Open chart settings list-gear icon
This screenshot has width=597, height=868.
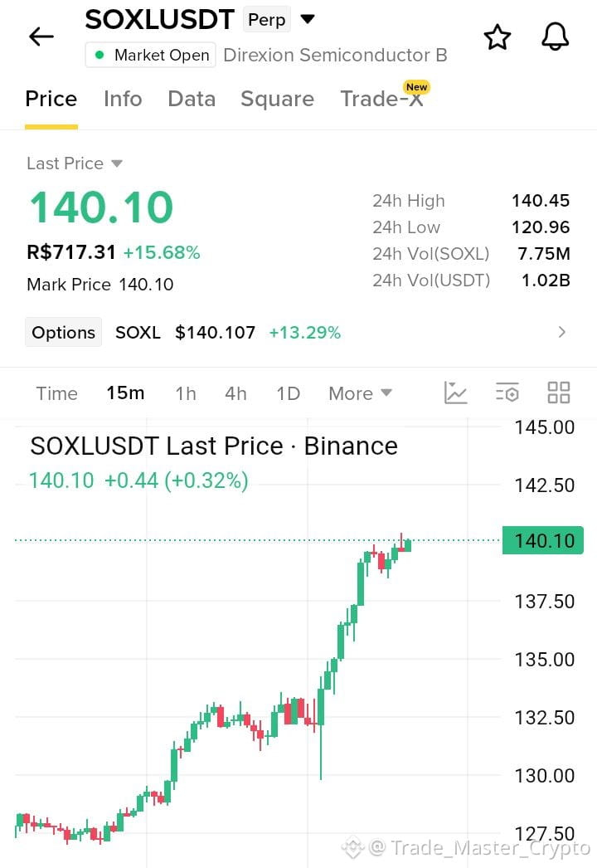point(507,393)
